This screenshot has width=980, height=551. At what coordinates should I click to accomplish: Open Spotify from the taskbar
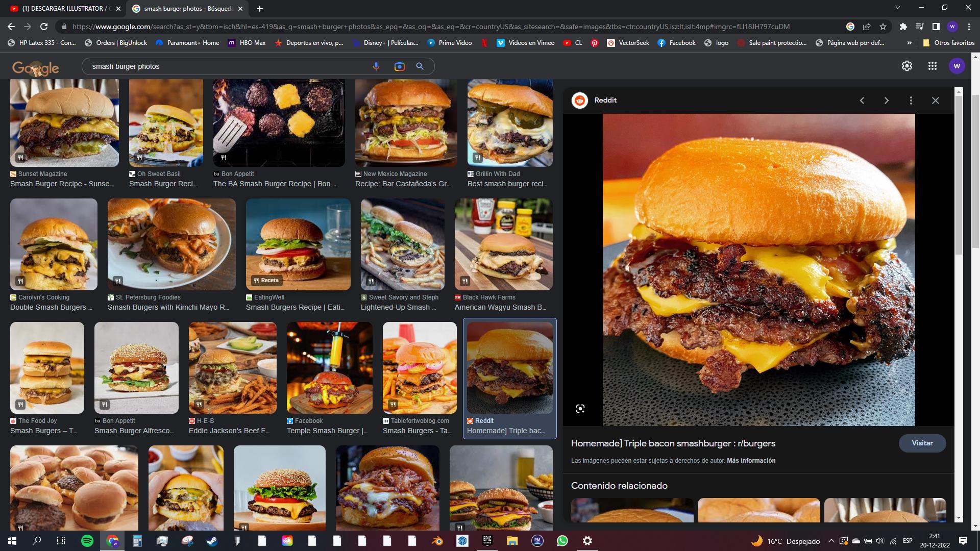pyautogui.click(x=87, y=541)
